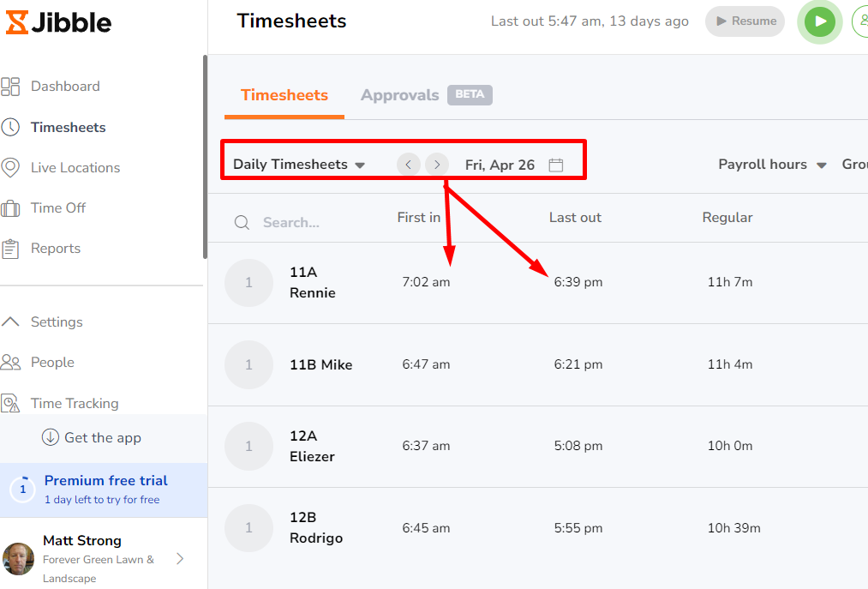Click the search magnifier icon
Viewport: 868px width, 589px height.
click(242, 223)
